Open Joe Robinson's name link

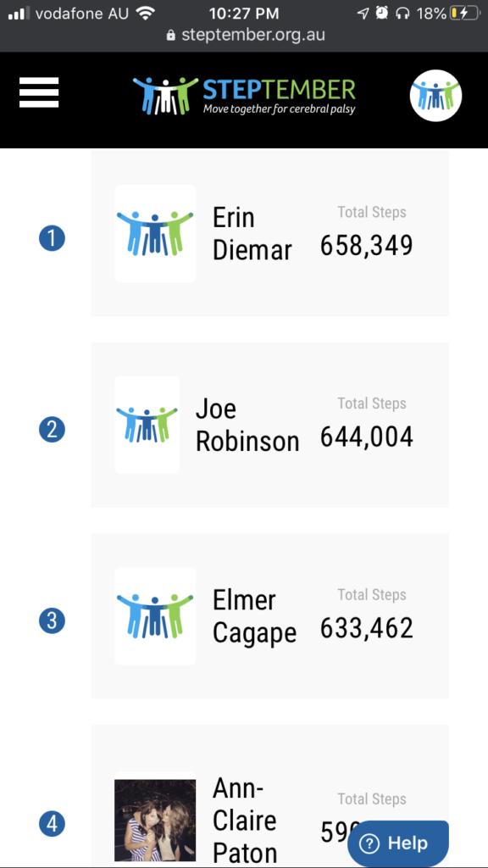click(x=247, y=426)
